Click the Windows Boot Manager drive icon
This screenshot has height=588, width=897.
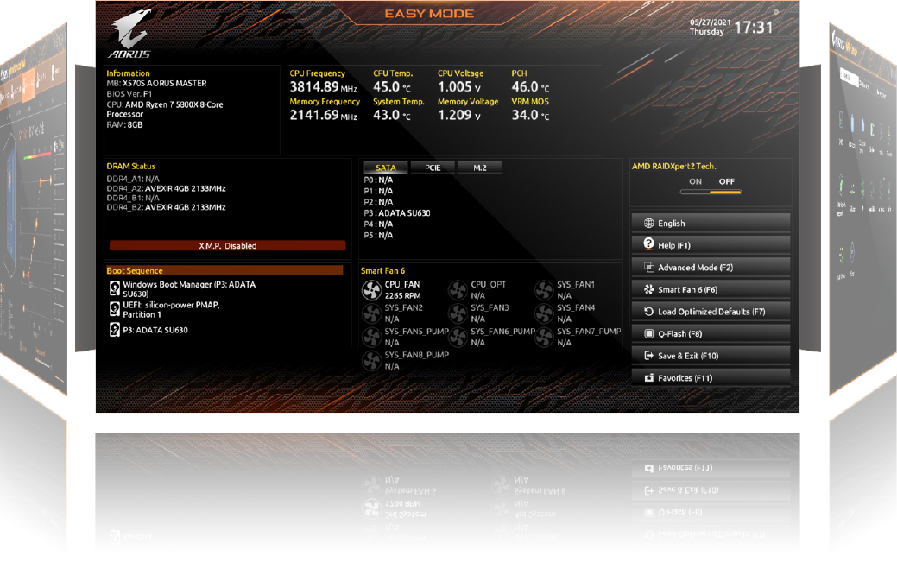pyautogui.click(x=115, y=288)
